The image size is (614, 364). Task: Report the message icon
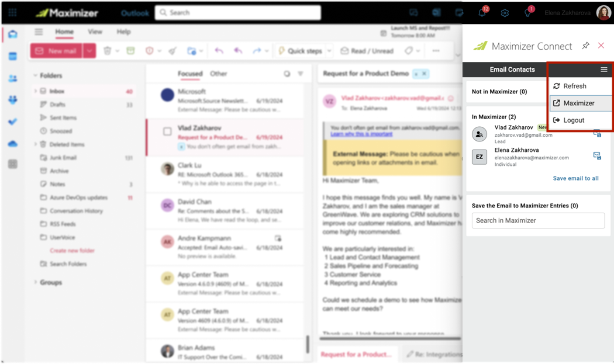[x=149, y=51]
